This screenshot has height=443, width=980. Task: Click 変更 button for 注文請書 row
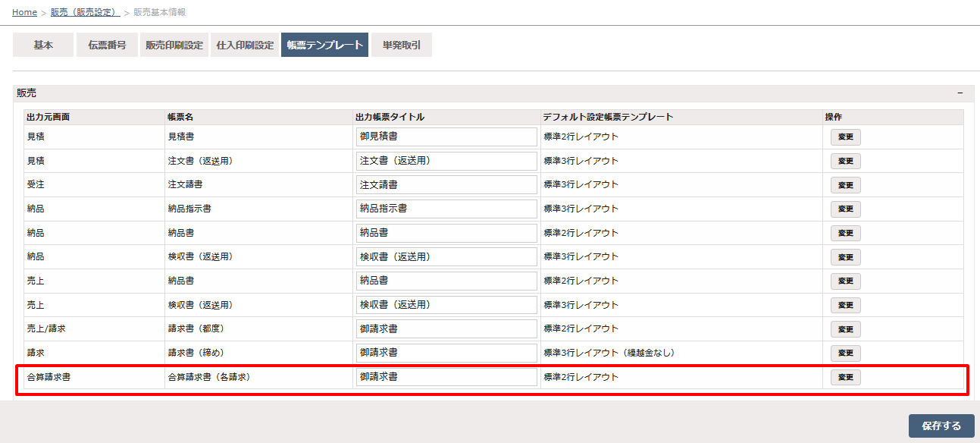click(x=845, y=185)
